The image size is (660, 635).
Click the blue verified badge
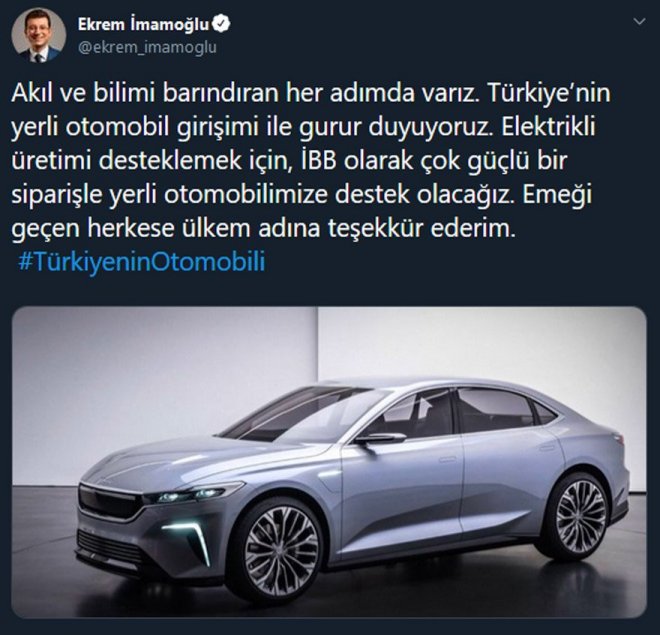(x=221, y=24)
